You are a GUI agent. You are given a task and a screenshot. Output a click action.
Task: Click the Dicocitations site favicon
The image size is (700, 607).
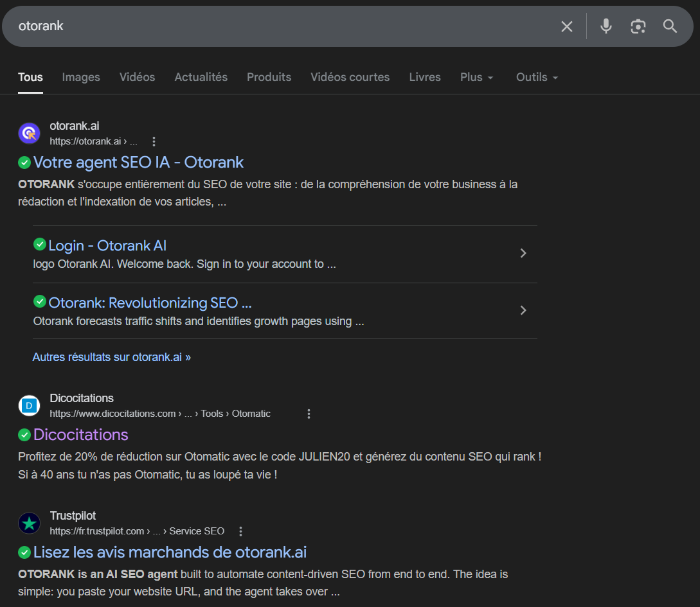(29, 406)
